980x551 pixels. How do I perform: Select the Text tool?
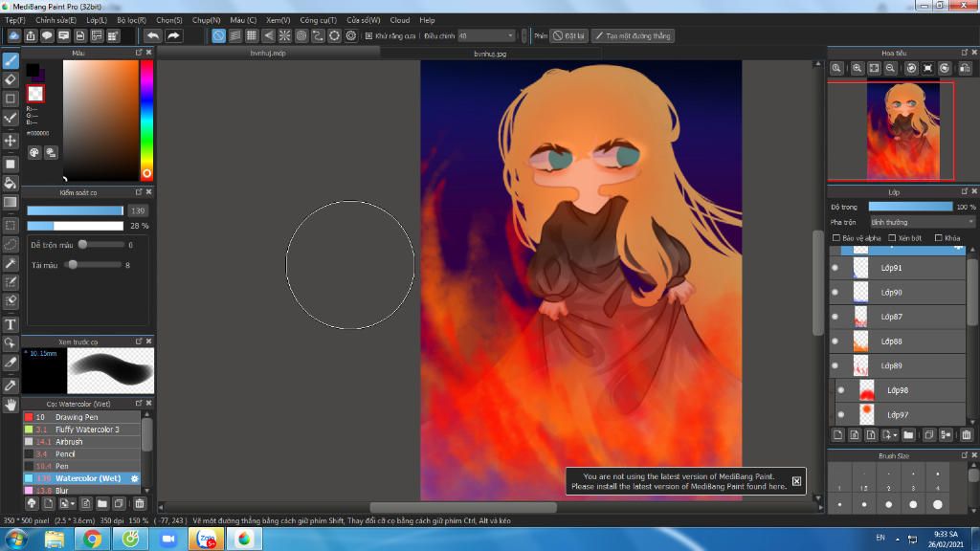(x=11, y=324)
